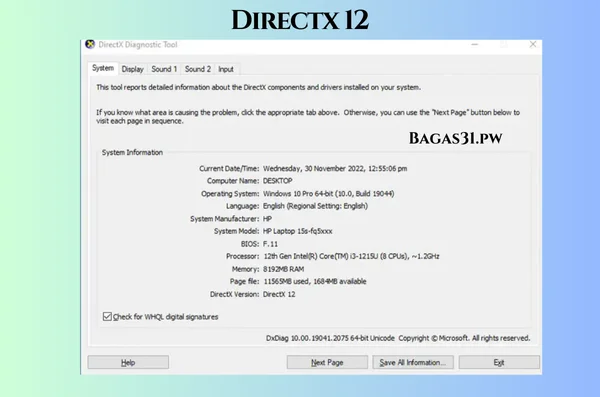
Task: Click Save All Information button
Action: click(x=413, y=362)
